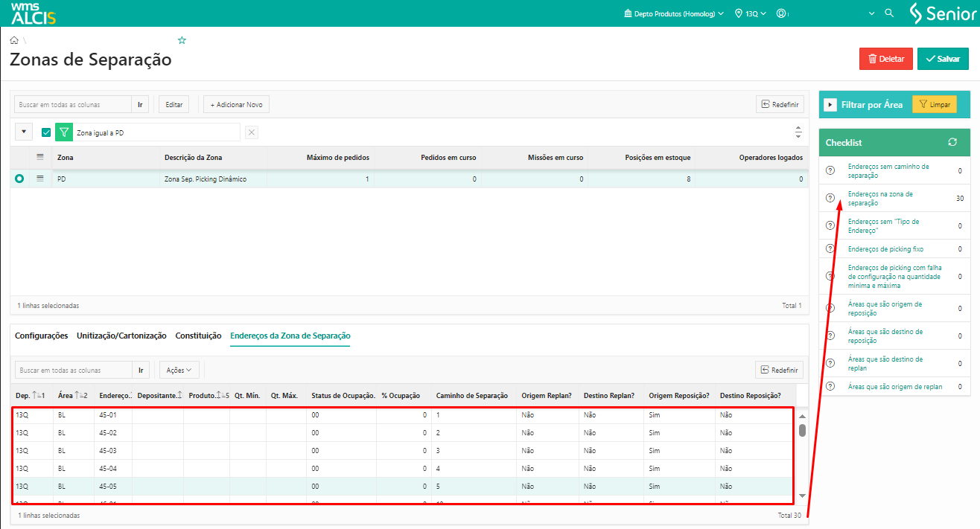Click the home breadcrumb icon
Image resolution: width=980 pixels, height=529 pixels.
(14, 40)
